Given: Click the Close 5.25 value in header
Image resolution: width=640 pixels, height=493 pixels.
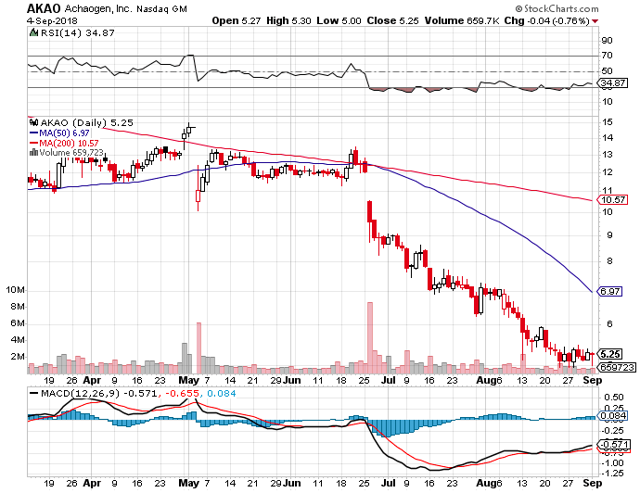Looking at the screenshot, I should click(x=393, y=21).
